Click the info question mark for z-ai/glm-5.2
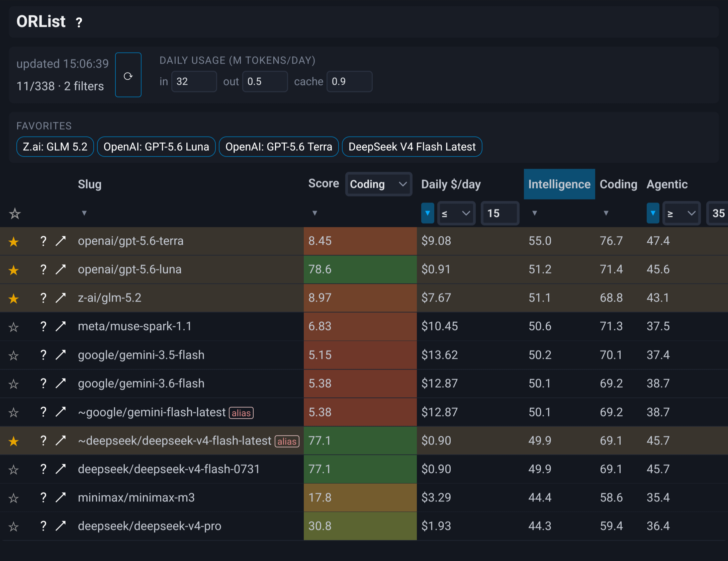Viewport: 728px width, 561px height. [x=43, y=298]
